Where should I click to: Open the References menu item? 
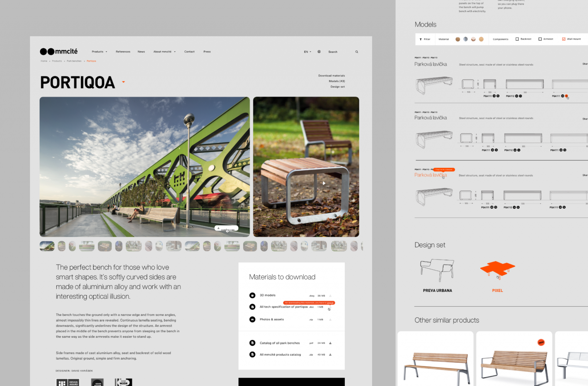123,52
